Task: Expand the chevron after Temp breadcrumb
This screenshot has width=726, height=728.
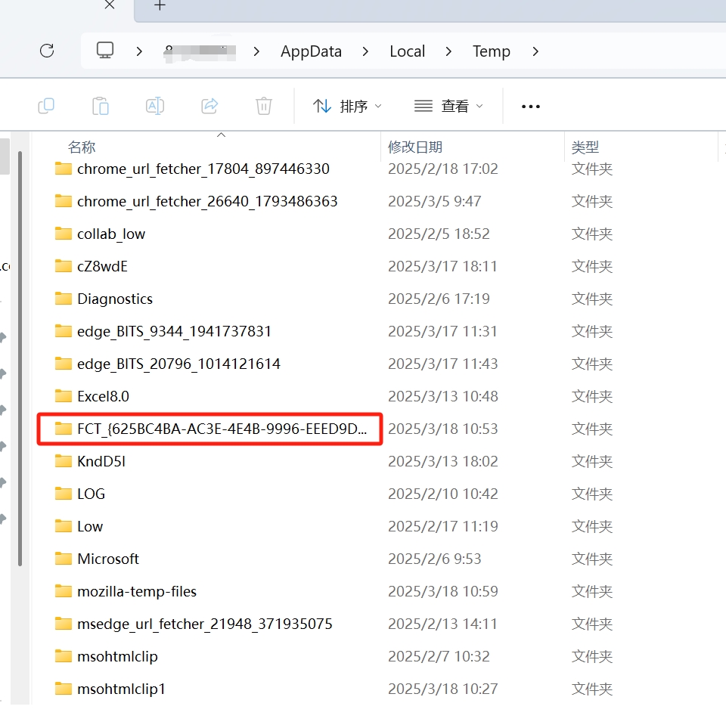Action: coord(536,51)
